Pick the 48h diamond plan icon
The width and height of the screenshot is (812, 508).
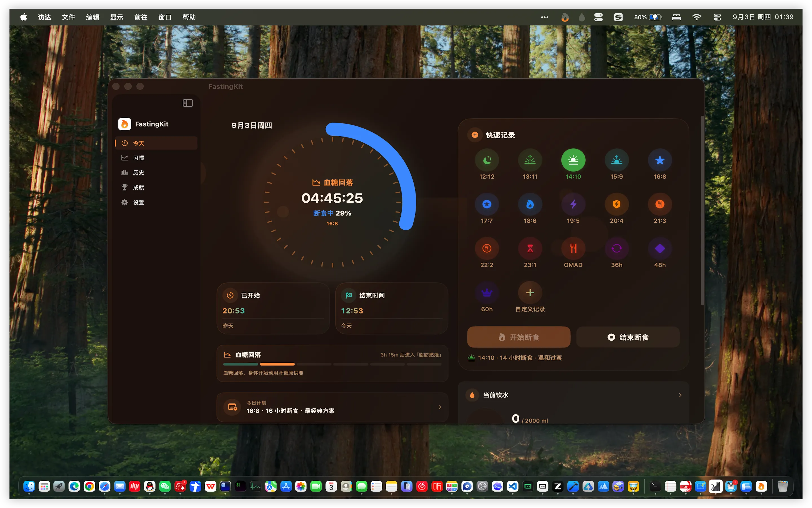(660, 249)
